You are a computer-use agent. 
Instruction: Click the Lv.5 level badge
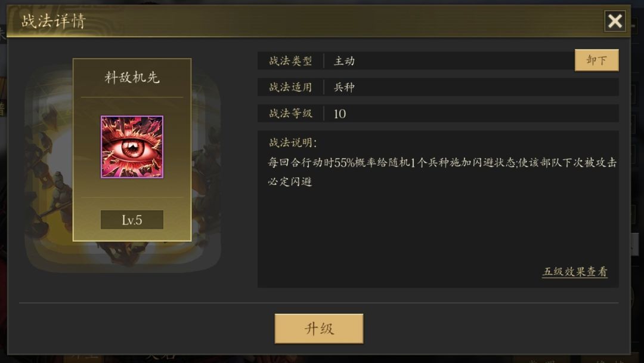132,220
